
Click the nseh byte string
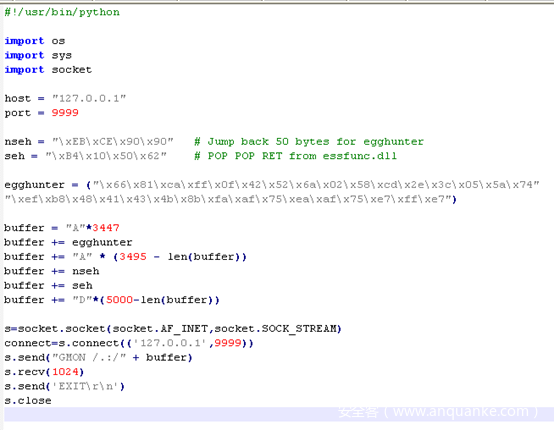coord(113,142)
